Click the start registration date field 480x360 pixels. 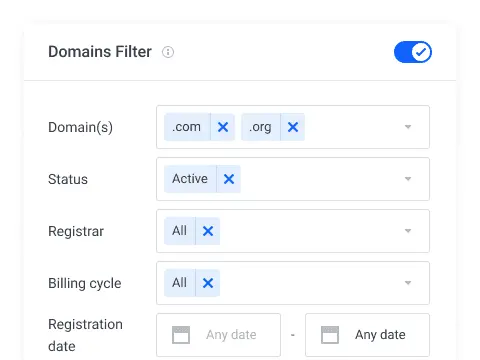pos(218,335)
